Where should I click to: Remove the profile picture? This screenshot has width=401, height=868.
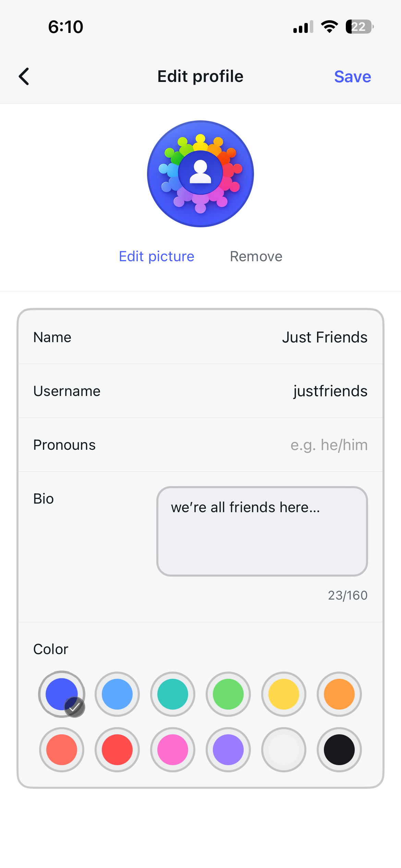click(256, 256)
